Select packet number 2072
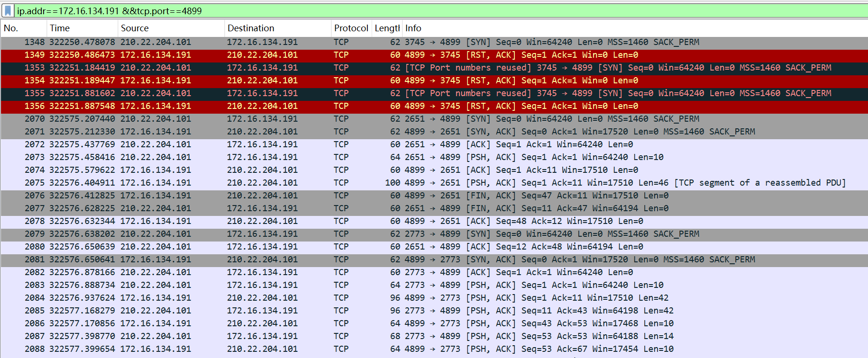Viewport: 868px width, 358px height. 434,144
